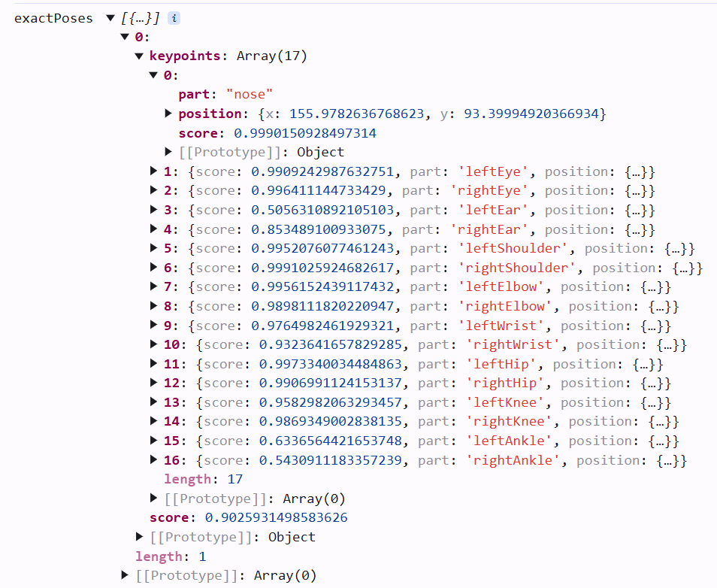This screenshot has width=717, height=588.
Task: Expand the rightEye keypoint entry
Action: pyautogui.click(x=154, y=191)
